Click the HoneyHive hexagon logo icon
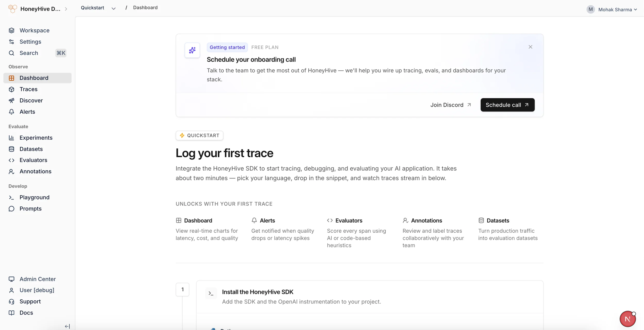 click(x=13, y=9)
